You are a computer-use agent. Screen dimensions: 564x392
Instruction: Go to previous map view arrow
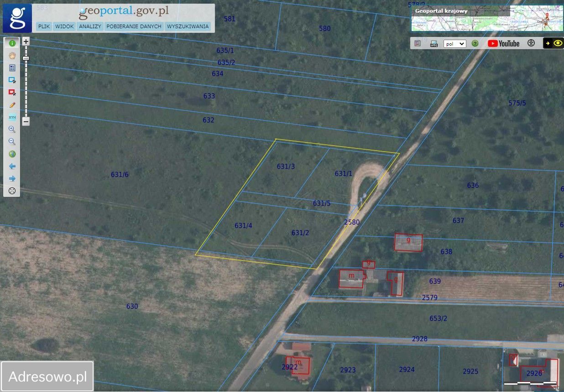(x=12, y=166)
